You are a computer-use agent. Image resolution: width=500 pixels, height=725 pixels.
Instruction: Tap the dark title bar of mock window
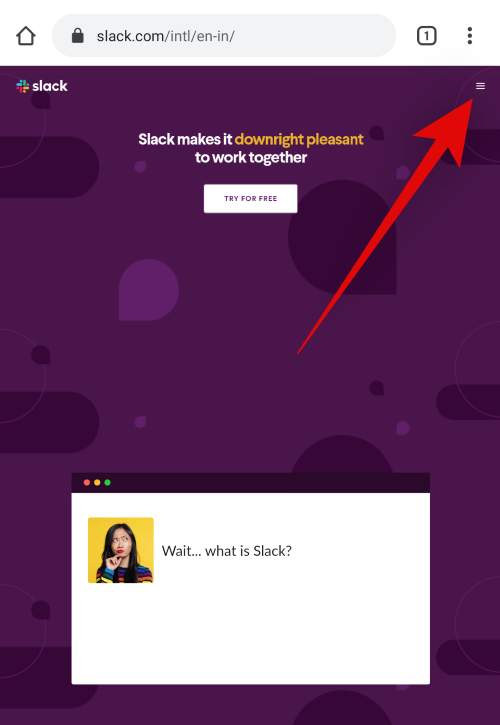point(251,483)
